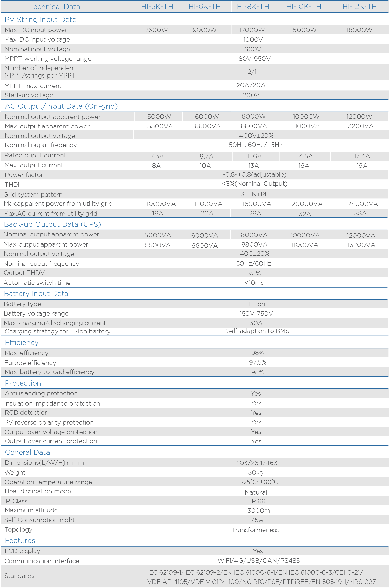Select the AC Output/Input Data (On-grid) heading
This screenshot has height=588, width=389.
[61, 106]
